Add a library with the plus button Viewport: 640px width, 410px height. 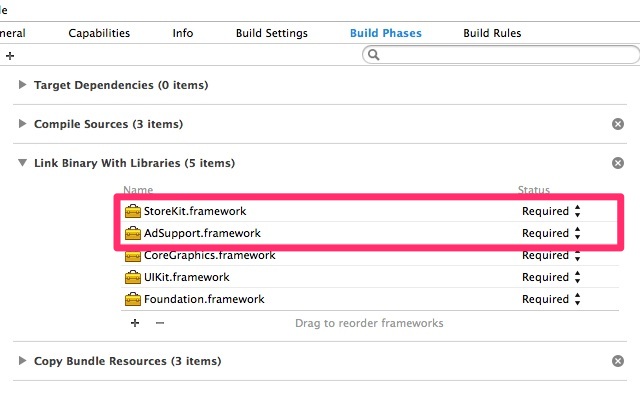(x=135, y=323)
